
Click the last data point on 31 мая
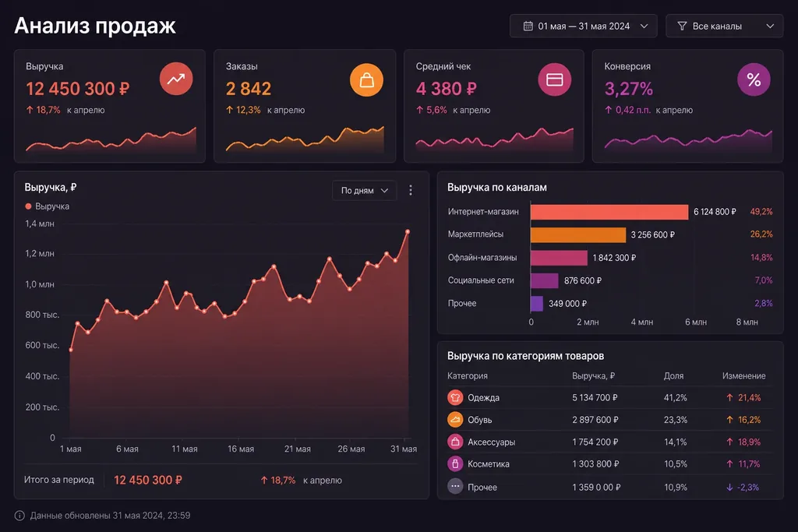(407, 232)
